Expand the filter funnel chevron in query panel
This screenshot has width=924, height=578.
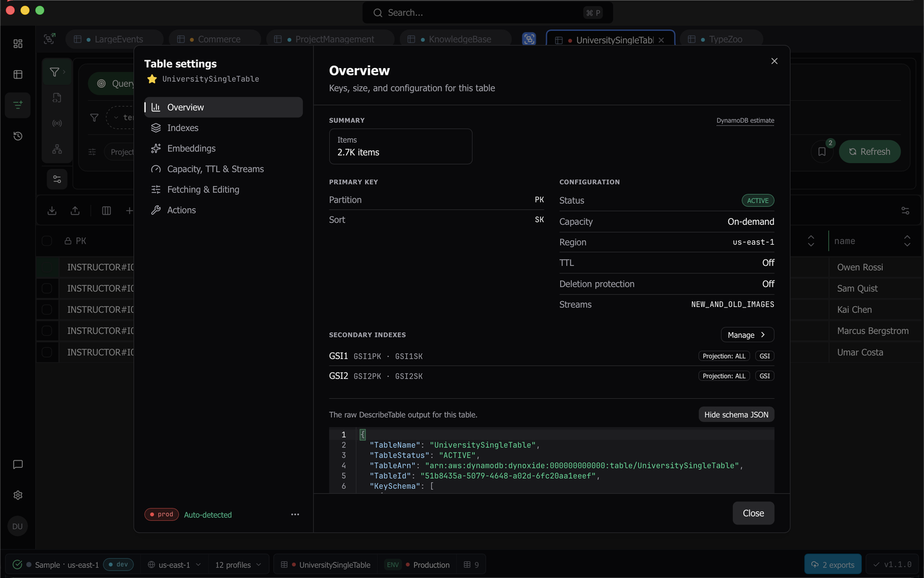pos(64,71)
